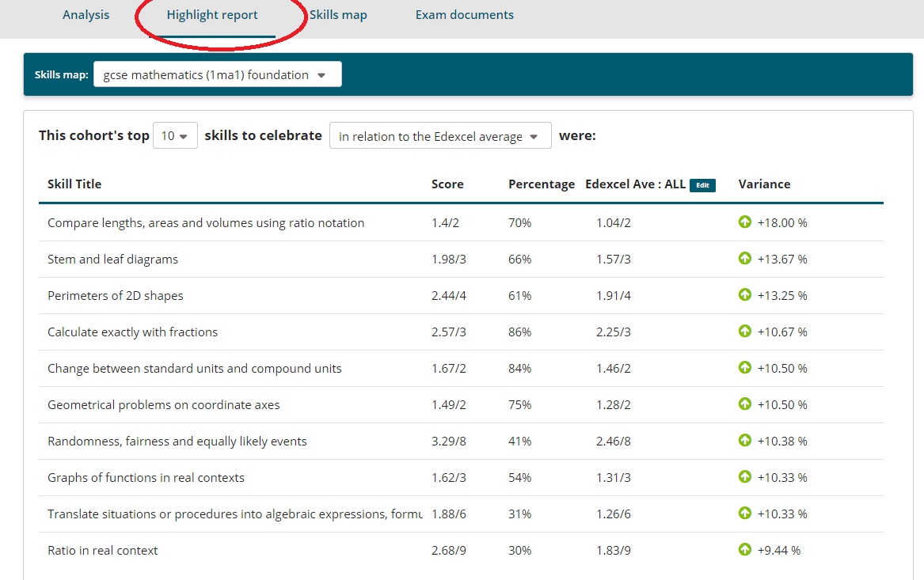Click the 70% percentage value
Screen dimensions: 924x580
pyautogui.click(x=519, y=222)
